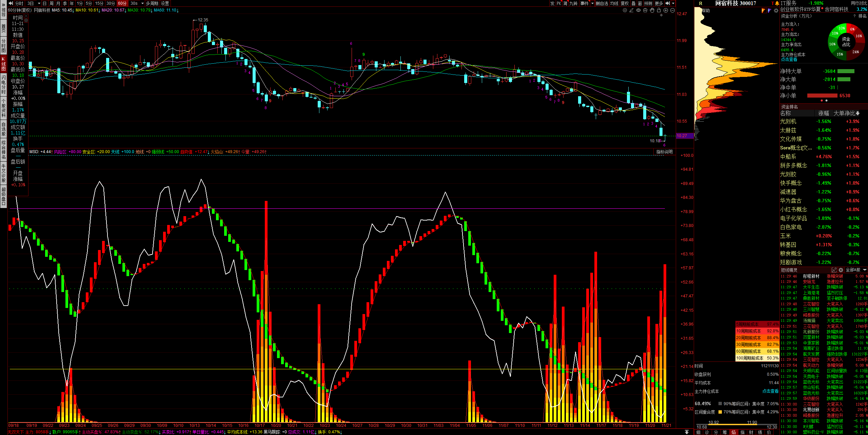Select 光刻机 row in the 资金排名 list
868x435 pixels.
(788, 121)
